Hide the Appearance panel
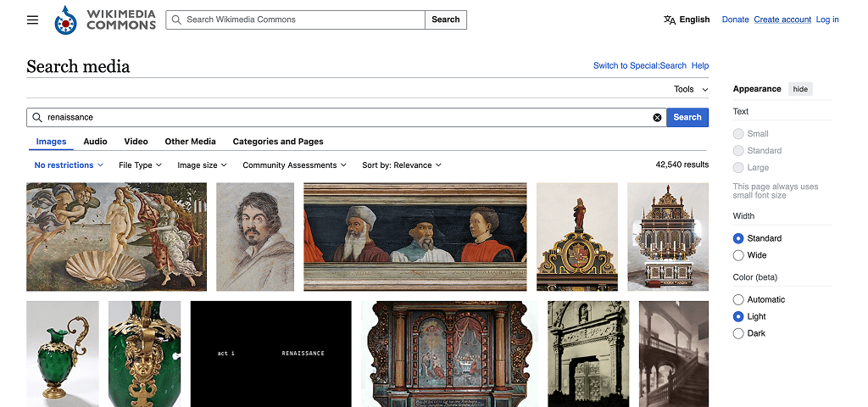Viewport: 868px width, 407px height. [x=800, y=89]
